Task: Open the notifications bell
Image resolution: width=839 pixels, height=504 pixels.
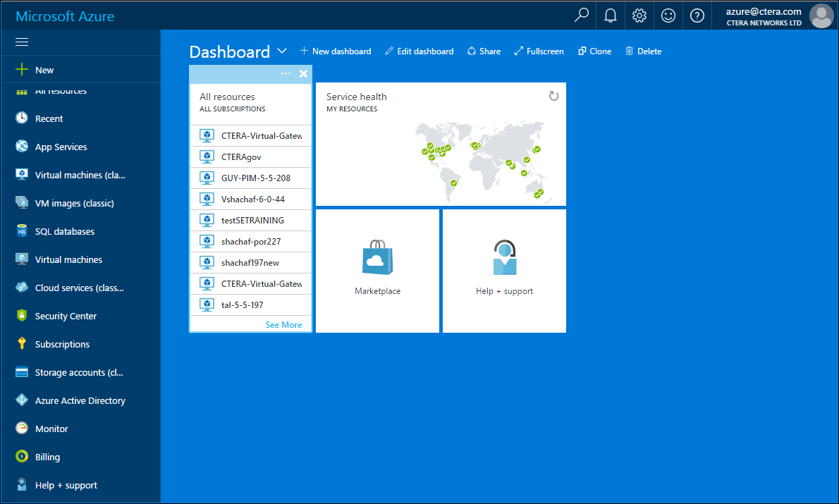Action: tap(611, 16)
